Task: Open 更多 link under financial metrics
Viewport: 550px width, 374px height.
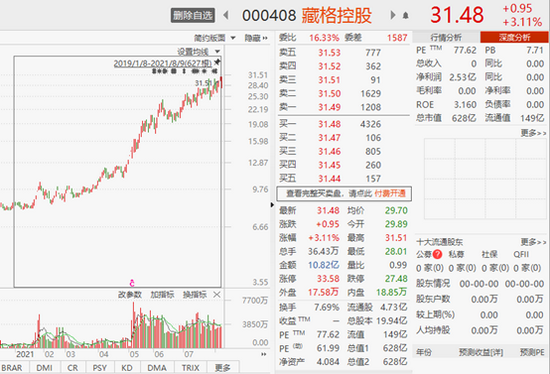Action: coord(533,133)
